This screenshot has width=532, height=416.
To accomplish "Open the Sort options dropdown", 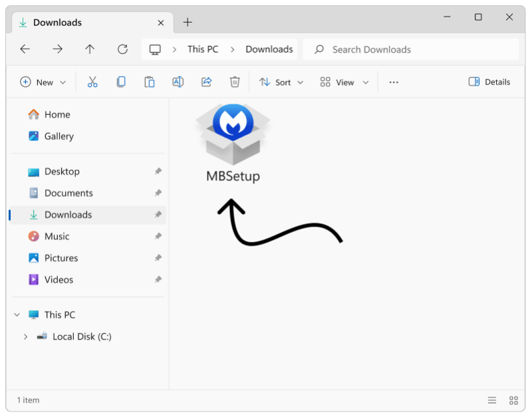I will click(280, 81).
